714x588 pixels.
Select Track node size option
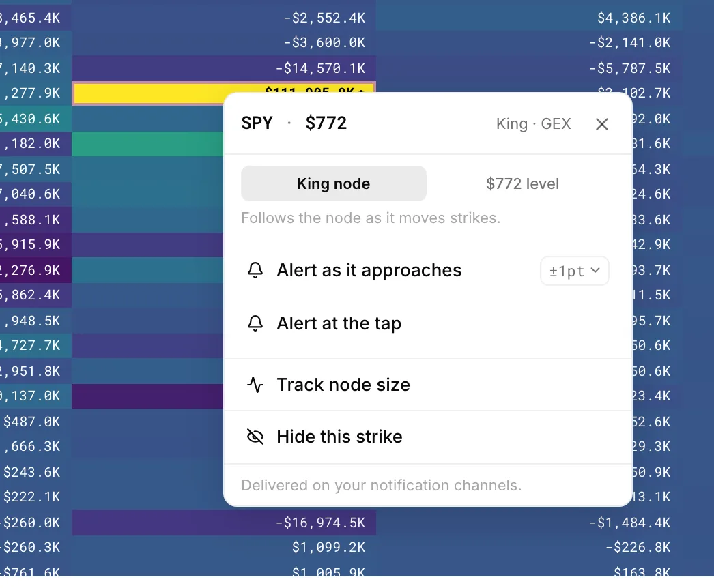pos(427,385)
